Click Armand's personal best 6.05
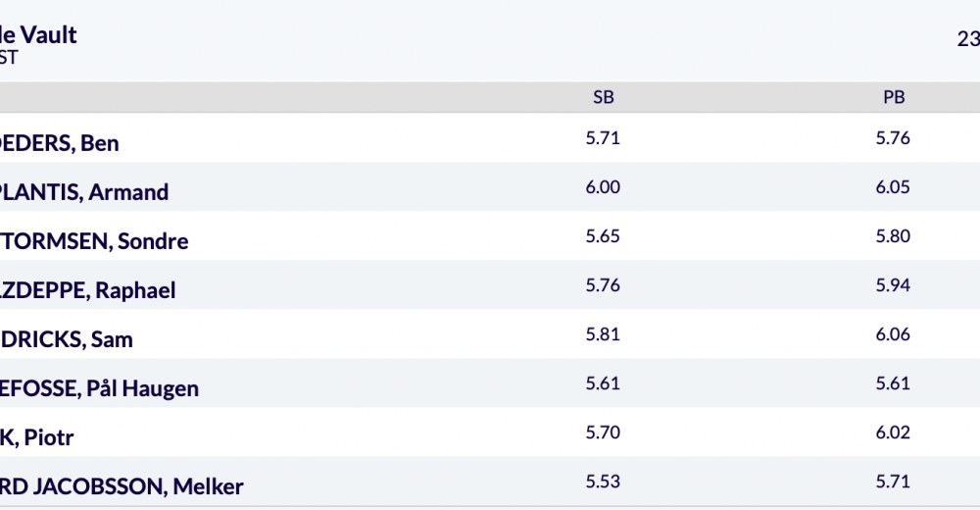 point(893,187)
